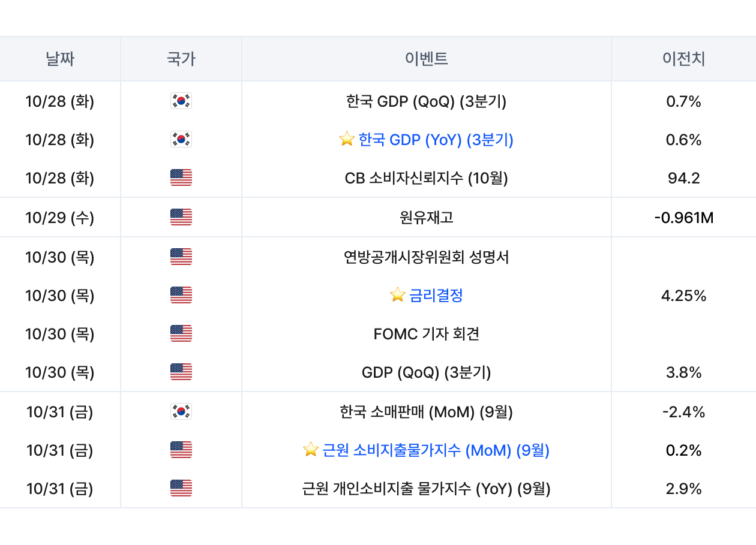The height and width of the screenshot is (545, 756).
Task: Click the US flag beside CB 소비자신뢰지수
Action: tap(181, 178)
